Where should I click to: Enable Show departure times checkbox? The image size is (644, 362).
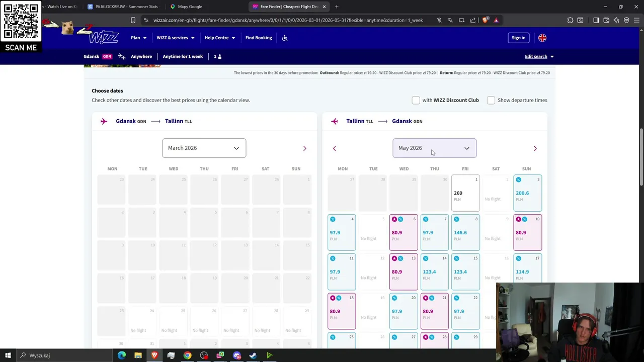tap(491, 100)
